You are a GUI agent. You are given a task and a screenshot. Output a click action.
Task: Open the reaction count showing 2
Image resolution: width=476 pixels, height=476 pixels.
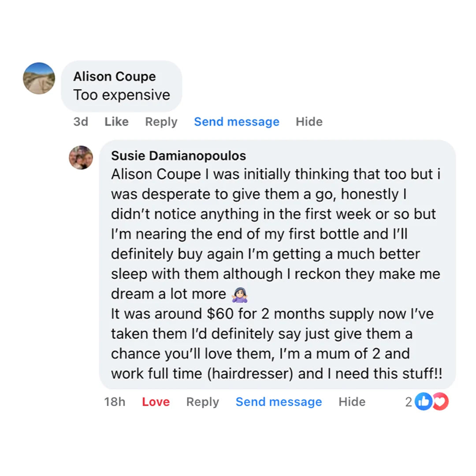(409, 402)
